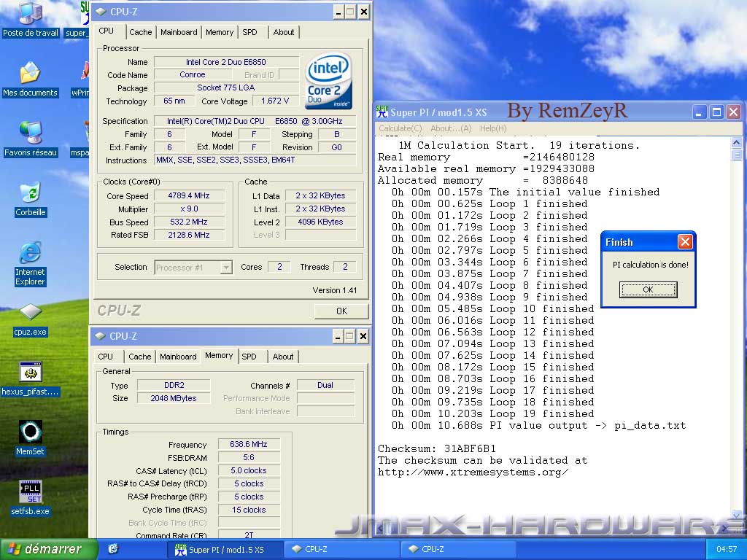Click the CAS# Latency value 5.0 clocks

pyautogui.click(x=249, y=470)
